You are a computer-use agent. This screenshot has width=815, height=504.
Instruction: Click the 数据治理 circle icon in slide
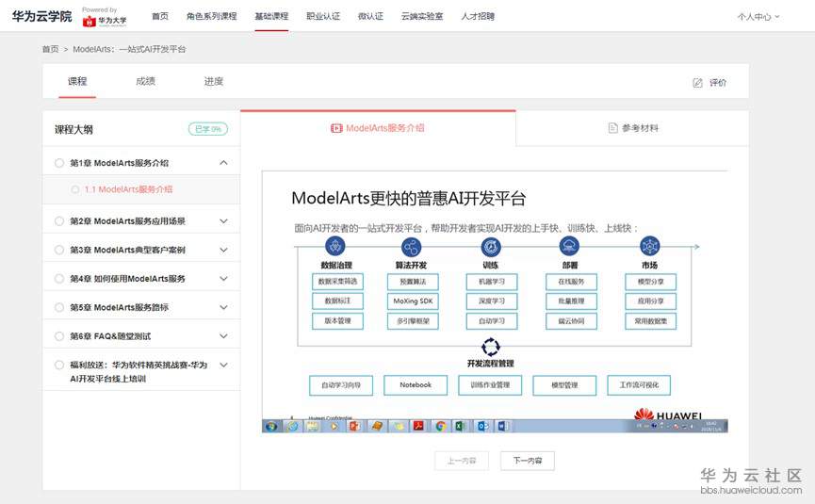coord(335,246)
